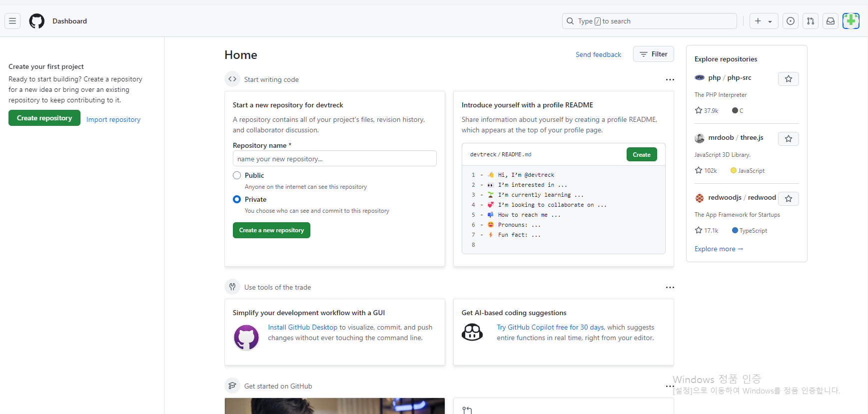Click the Get started on GitHub icon
This screenshot has height=414, width=868.
[232, 386]
